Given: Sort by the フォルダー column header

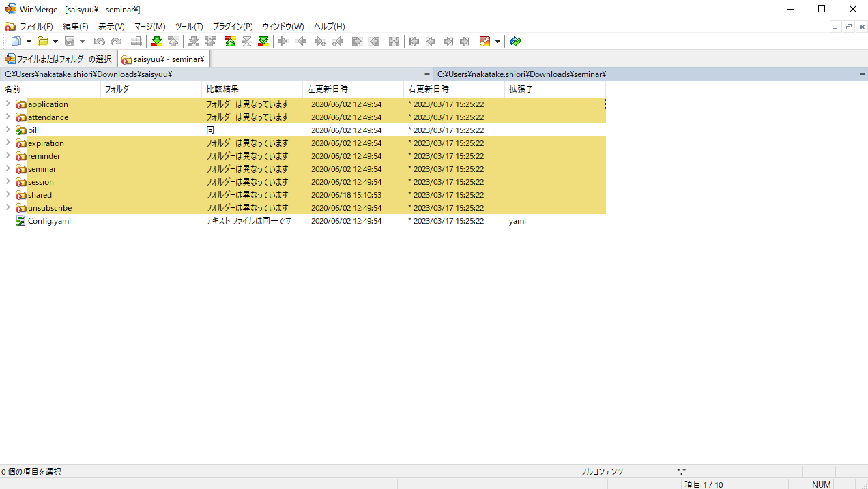Looking at the screenshot, I should click(x=151, y=89).
